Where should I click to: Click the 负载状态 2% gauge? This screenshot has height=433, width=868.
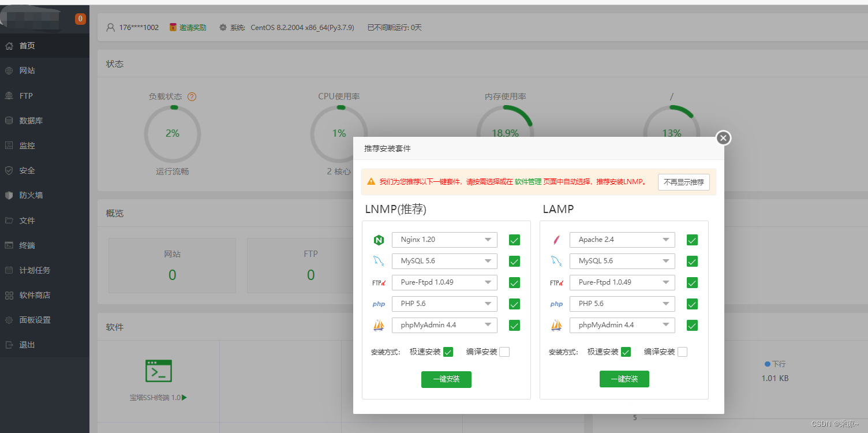(x=173, y=133)
